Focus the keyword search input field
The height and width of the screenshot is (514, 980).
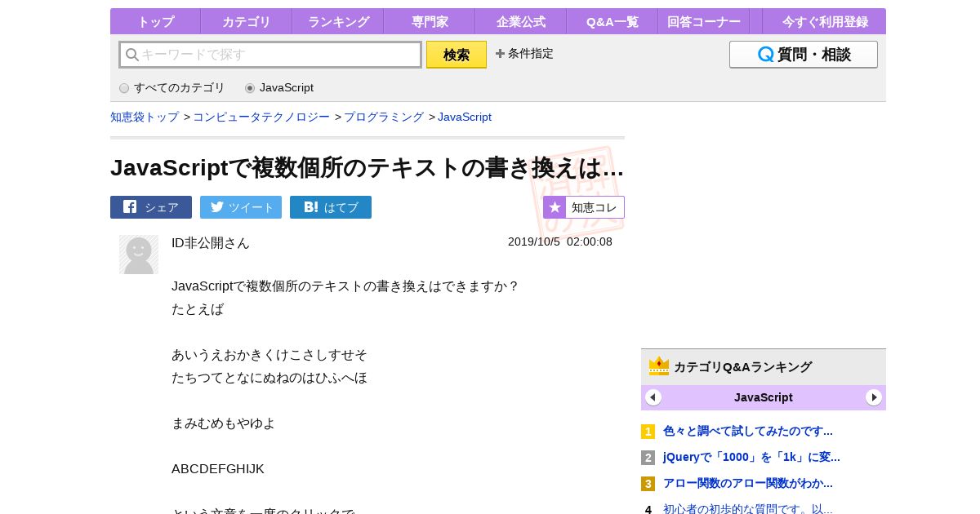click(x=270, y=55)
